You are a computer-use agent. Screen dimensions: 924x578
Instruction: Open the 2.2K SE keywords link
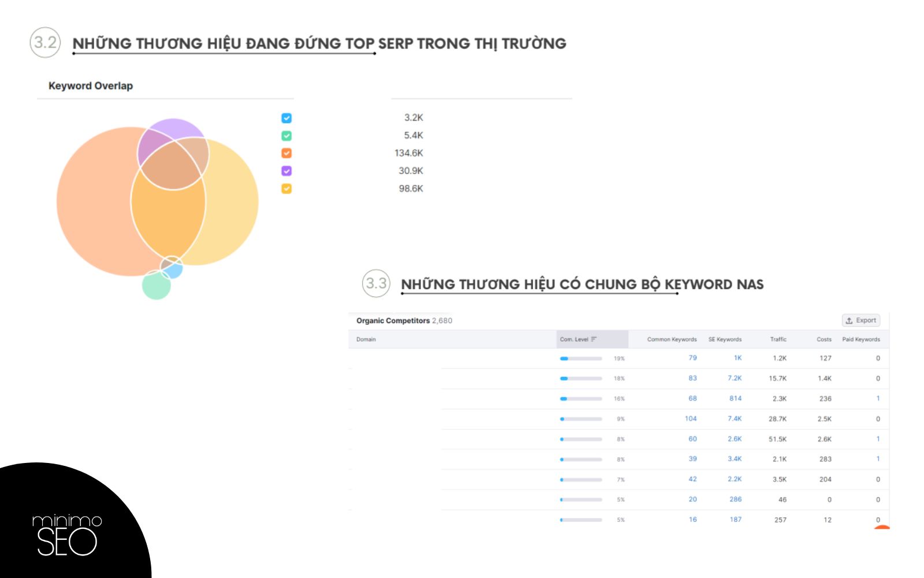[x=735, y=479]
